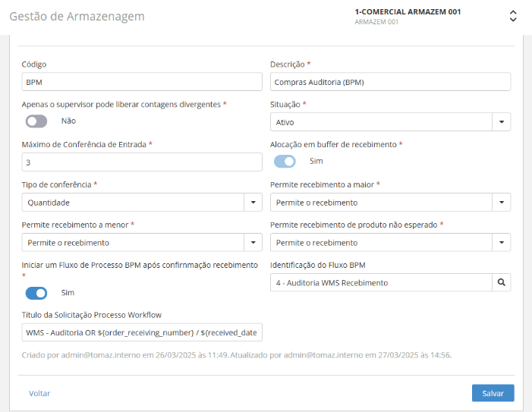Disable buffer allocation on receiving toggle

pos(285,161)
